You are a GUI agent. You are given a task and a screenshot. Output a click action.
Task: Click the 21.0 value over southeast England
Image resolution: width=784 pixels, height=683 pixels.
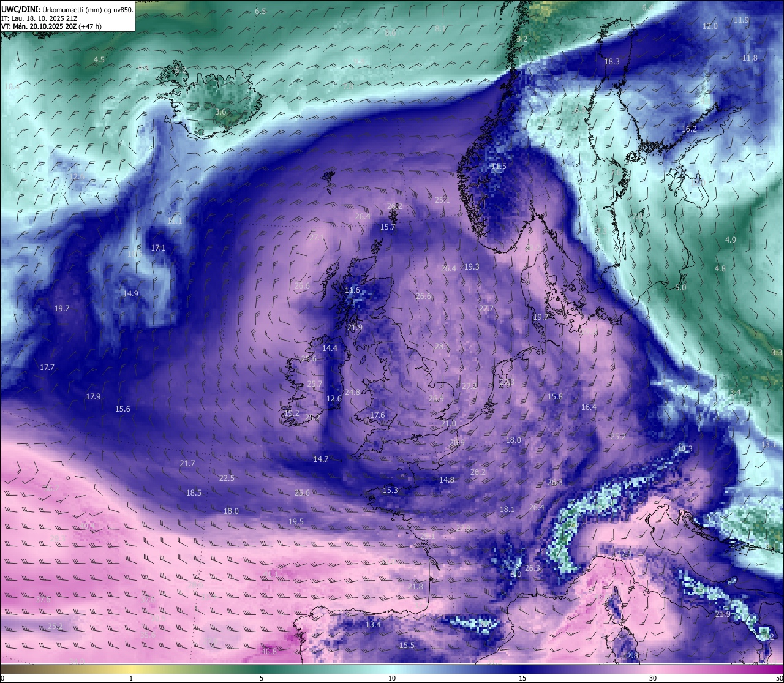tap(448, 423)
